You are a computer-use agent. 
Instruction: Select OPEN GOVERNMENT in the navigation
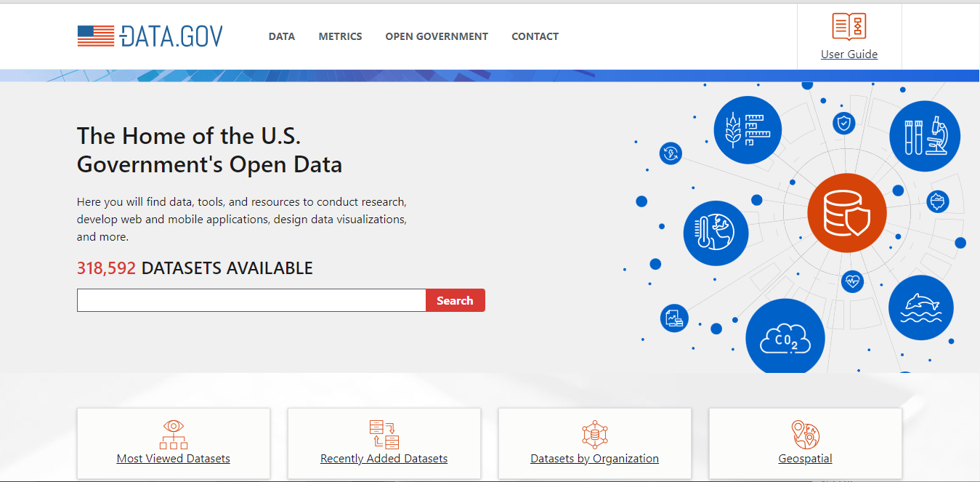pos(436,36)
